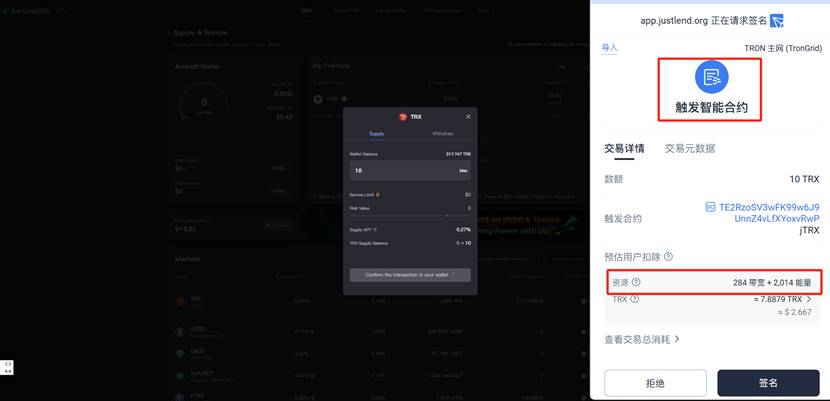Expand the TRX fee estimate chevron
Viewport: 830px width, 401px height.
pos(808,298)
